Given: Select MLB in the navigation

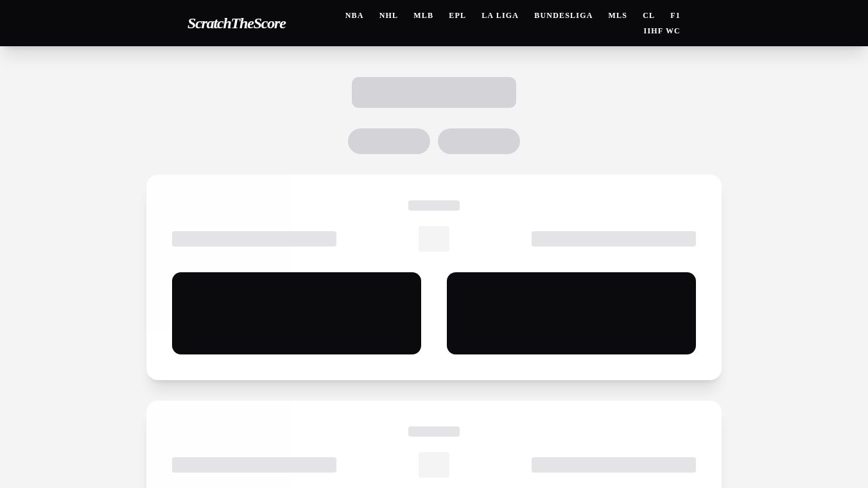Looking at the screenshot, I should 423,15.
